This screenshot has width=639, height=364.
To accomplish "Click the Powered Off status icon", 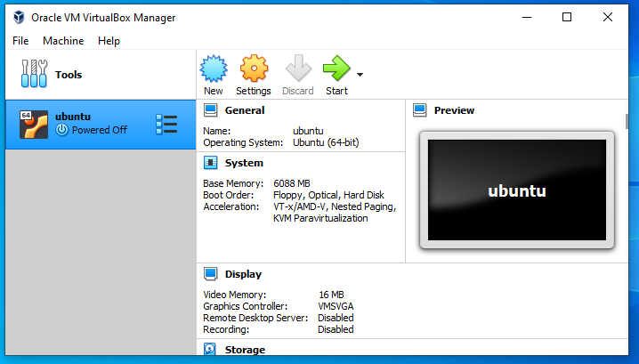I will [x=62, y=130].
